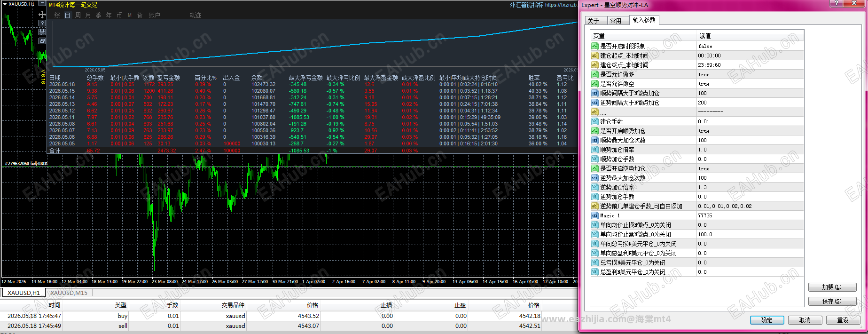The image size is (868, 334).
Task: Open the false value of 是否开启时段限制
Action: point(750,46)
